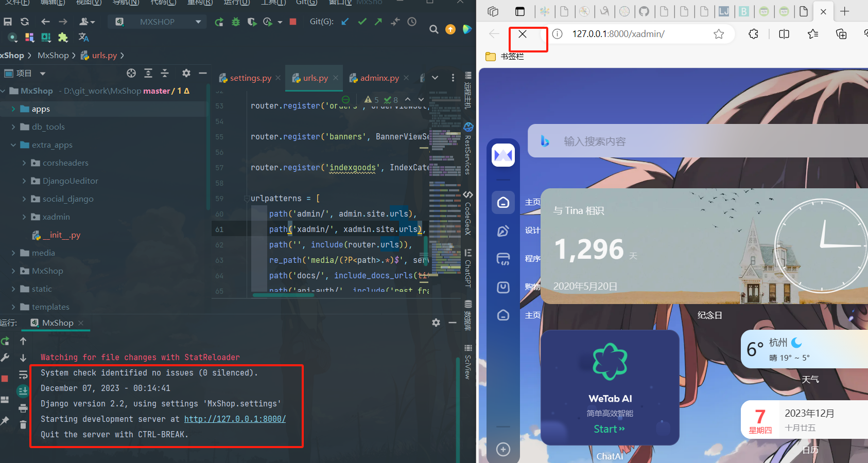Expand all in Project panel

click(148, 73)
